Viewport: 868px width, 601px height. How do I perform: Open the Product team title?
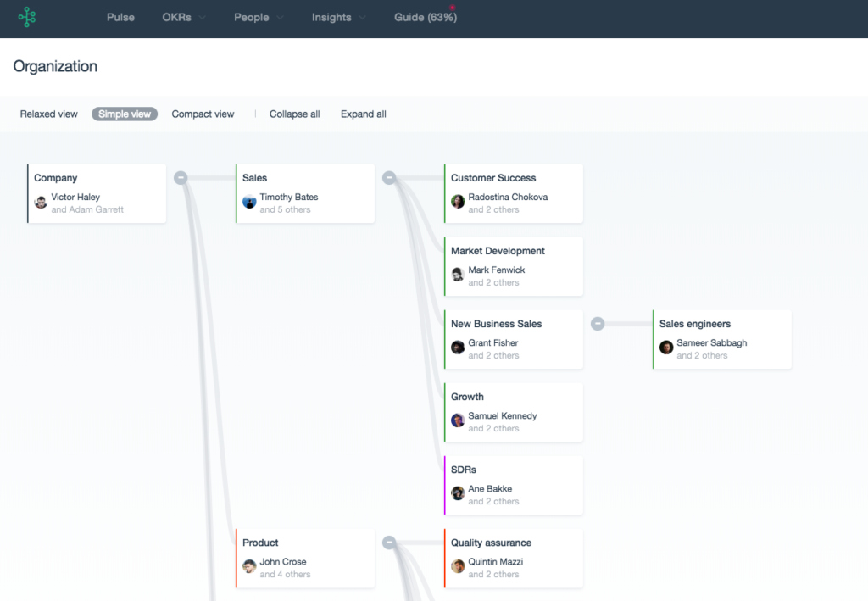click(x=260, y=543)
